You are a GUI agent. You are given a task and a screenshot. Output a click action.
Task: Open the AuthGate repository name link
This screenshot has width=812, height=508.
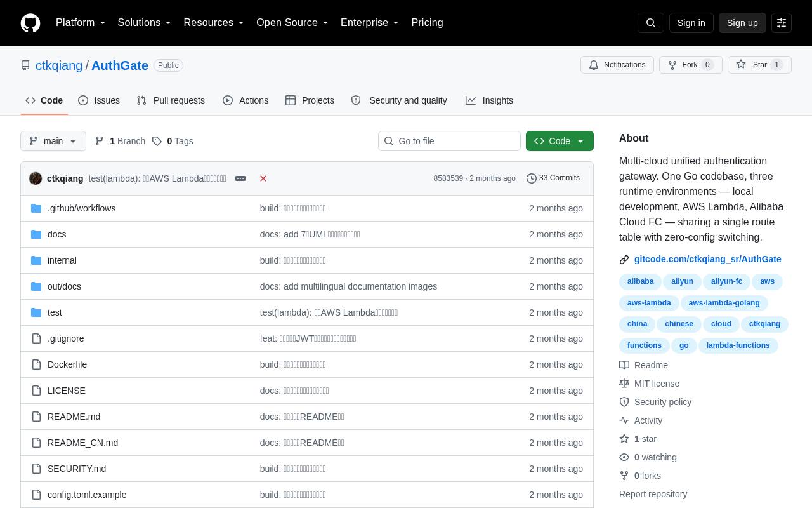coord(120,65)
